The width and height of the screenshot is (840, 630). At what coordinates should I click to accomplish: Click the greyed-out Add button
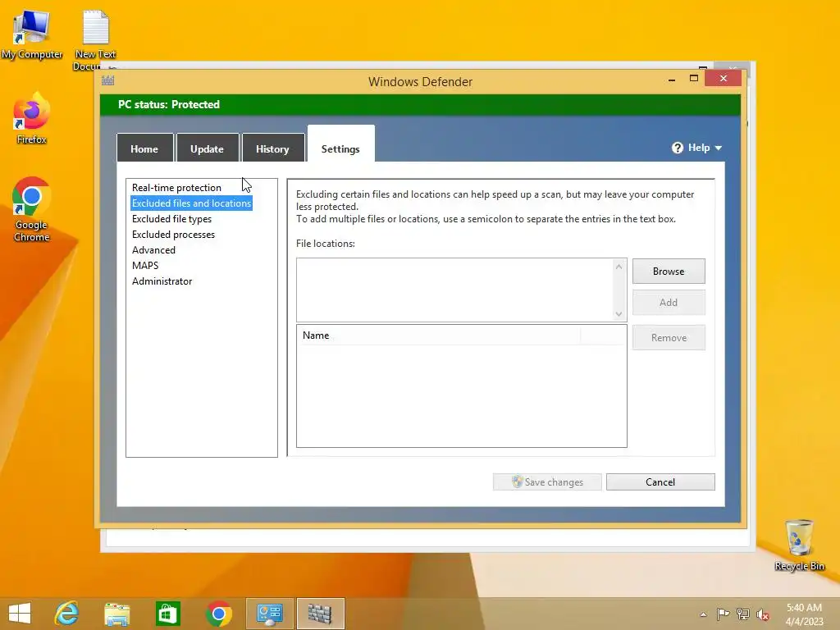pos(669,302)
